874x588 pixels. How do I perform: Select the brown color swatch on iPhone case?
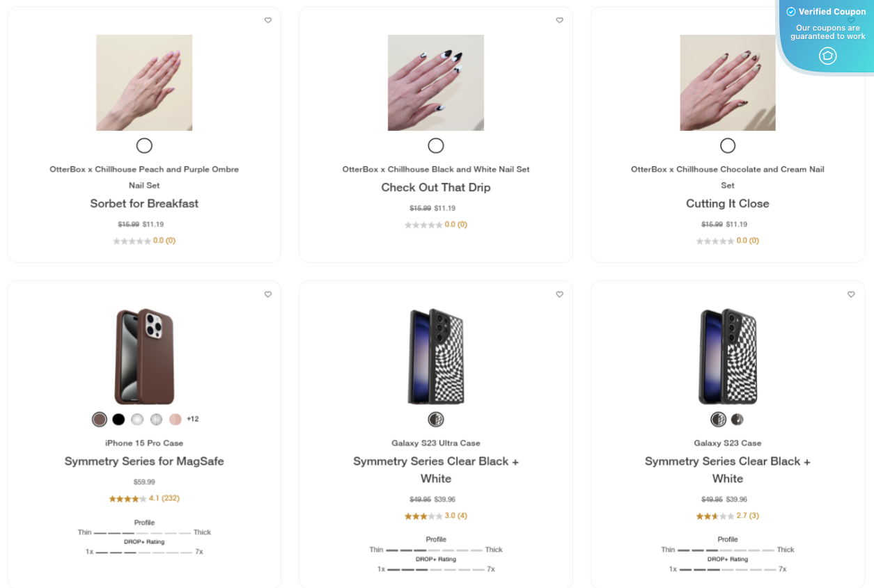99,419
